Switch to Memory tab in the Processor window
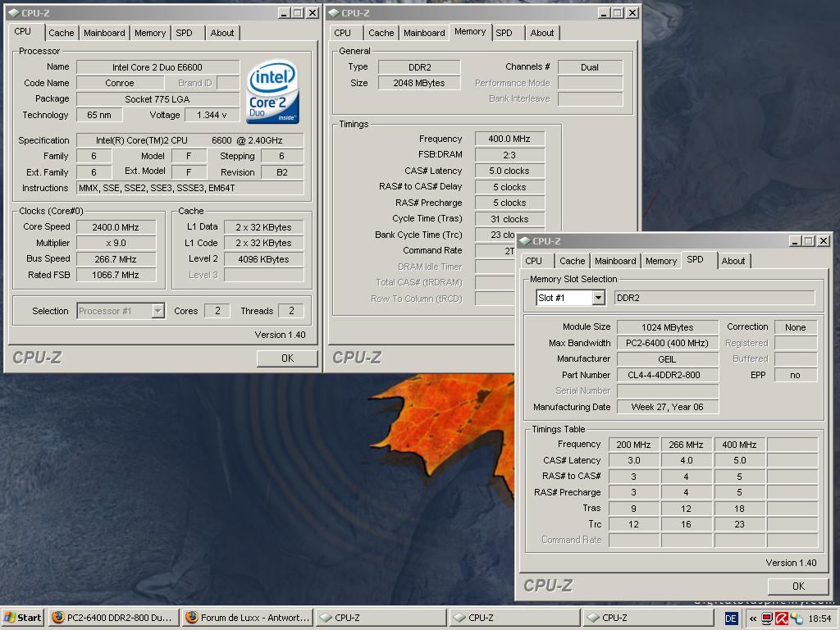 pos(150,33)
